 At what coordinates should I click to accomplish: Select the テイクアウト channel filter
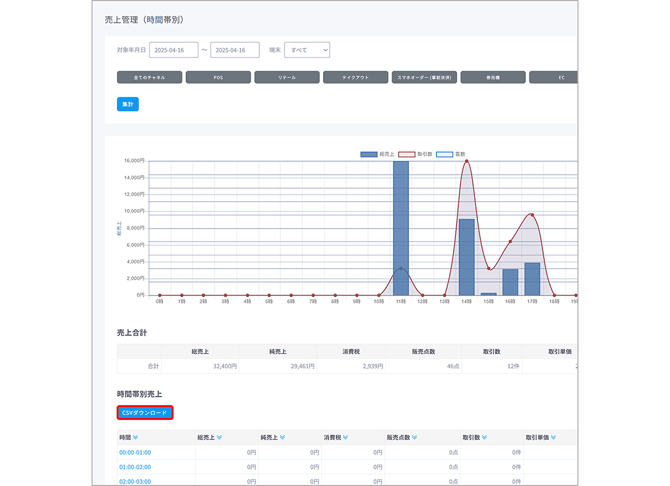(x=356, y=77)
